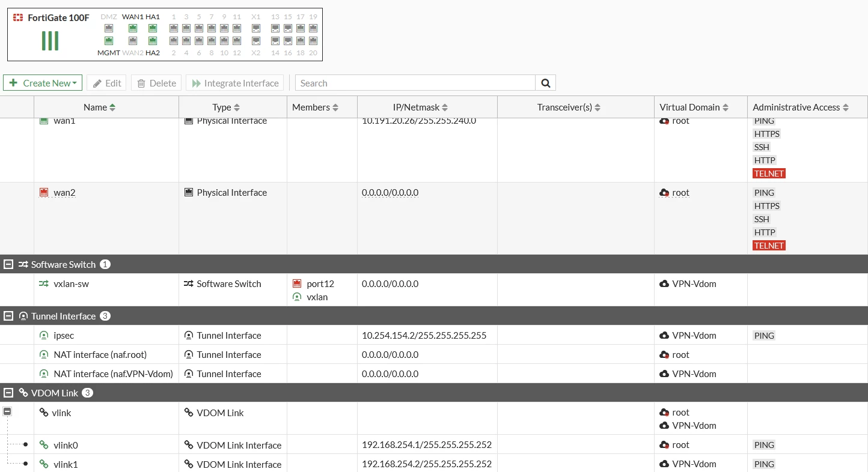The image size is (868, 472).
Task: Select the NAT interface (naf.root) row
Action: point(434,354)
